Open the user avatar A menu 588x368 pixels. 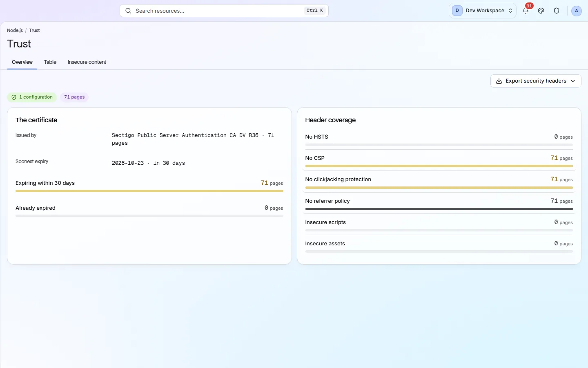click(576, 11)
